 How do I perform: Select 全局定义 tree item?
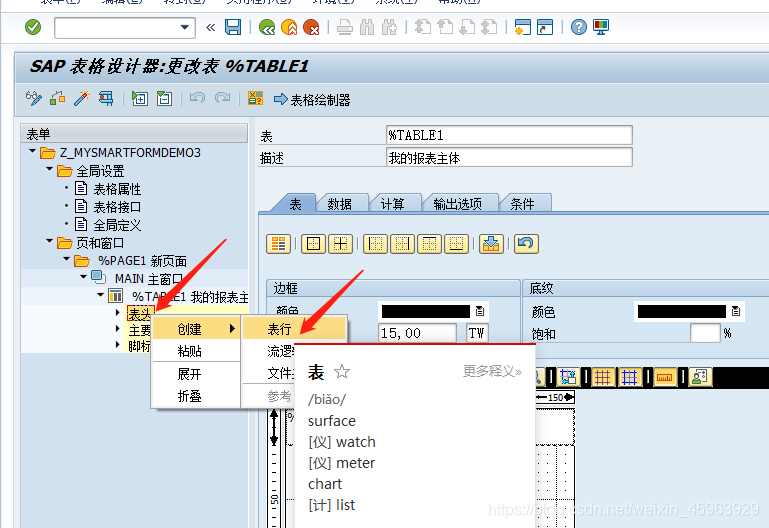[117, 225]
